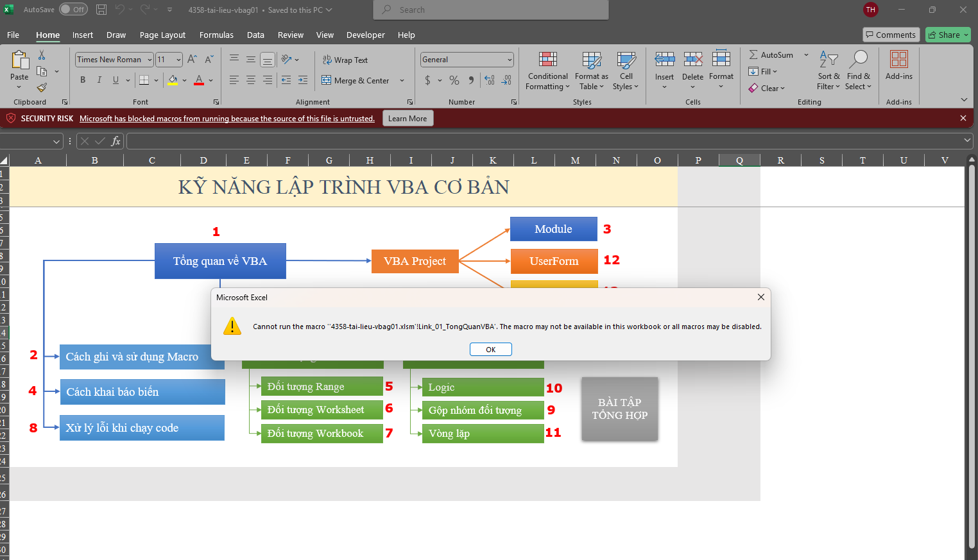
Task: Click the Share button
Action: pyautogui.click(x=948, y=35)
